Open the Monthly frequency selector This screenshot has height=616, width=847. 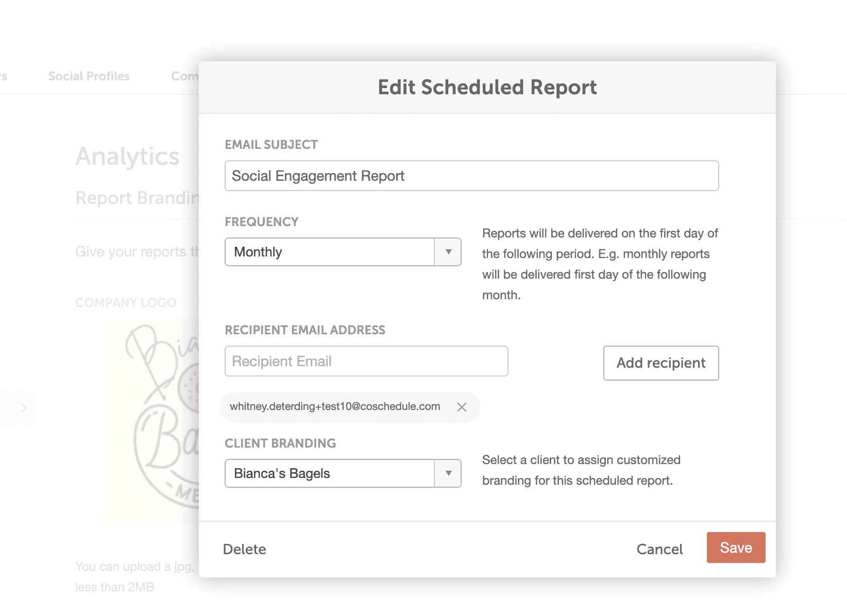coord(330,252)
